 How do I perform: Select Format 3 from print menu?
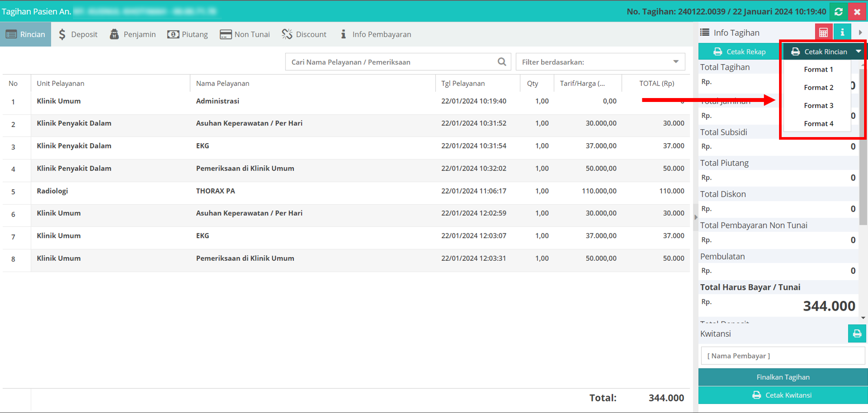click(819, 105)
